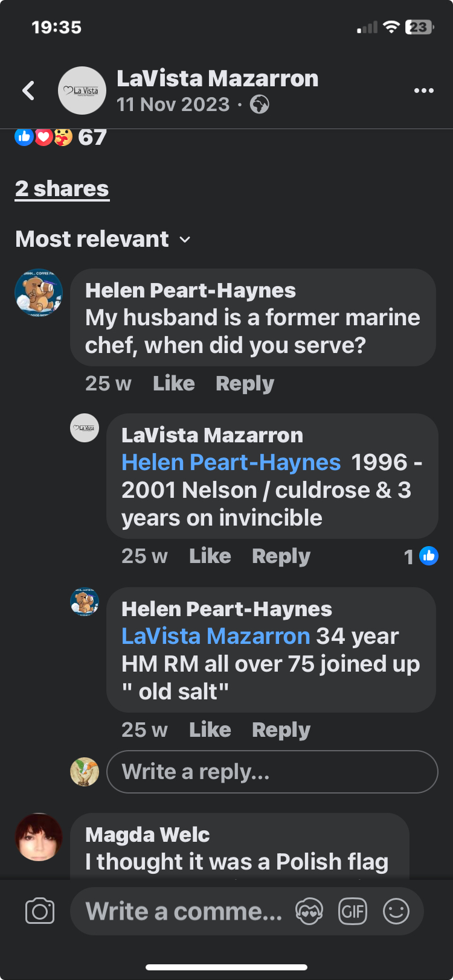
Task: Tap the Write a comment field
Action: 184,911
